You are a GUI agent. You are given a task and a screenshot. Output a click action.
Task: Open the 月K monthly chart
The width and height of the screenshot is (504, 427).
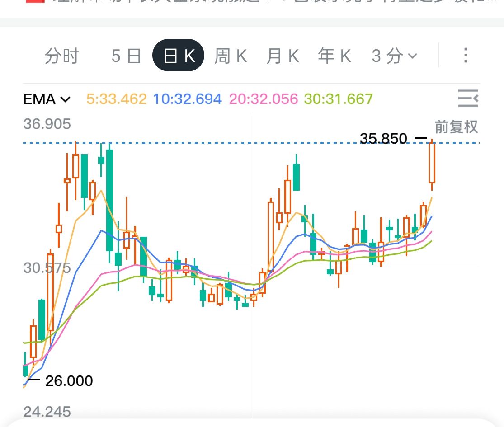click(x=283, y=56)
